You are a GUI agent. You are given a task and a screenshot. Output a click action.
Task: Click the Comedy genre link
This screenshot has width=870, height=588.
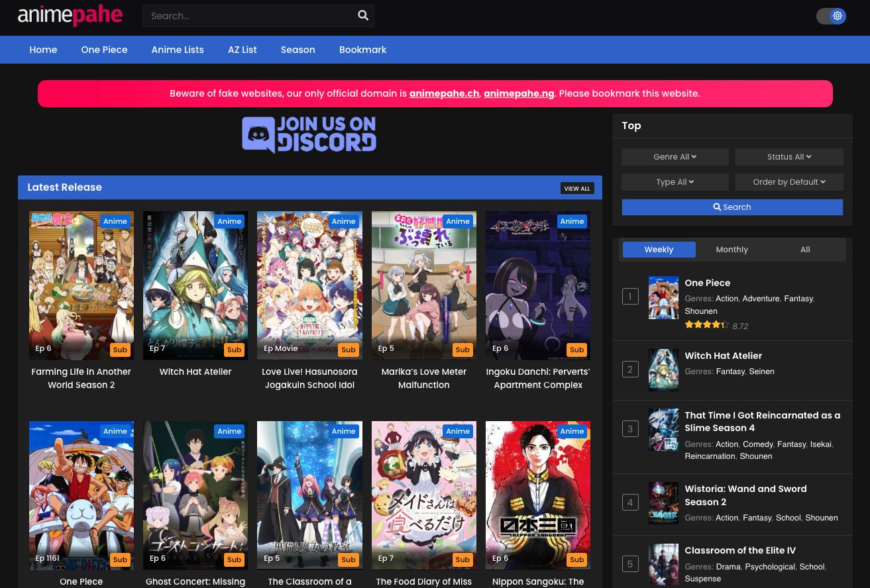point(758,444)
